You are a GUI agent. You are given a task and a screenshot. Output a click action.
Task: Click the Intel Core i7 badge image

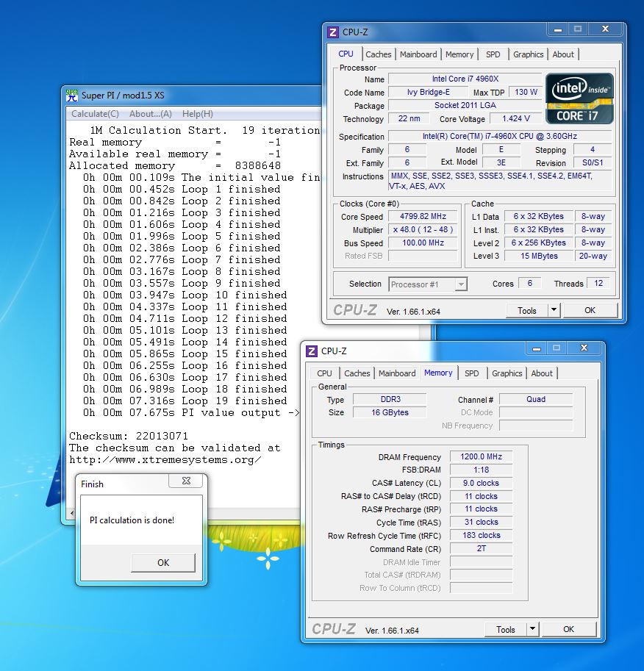(579, 98)
